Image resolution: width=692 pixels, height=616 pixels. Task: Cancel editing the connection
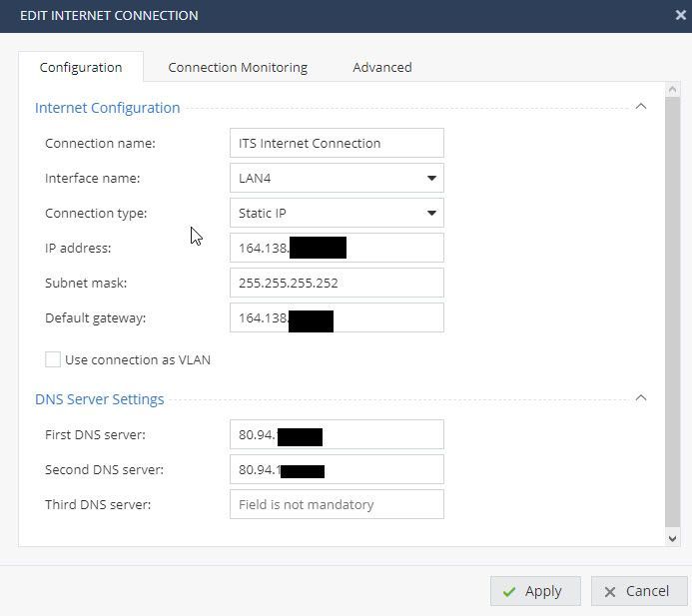pos(638,591)
